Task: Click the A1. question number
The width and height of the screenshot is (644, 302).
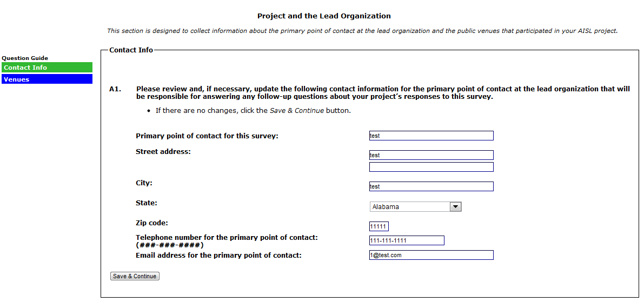Action: [x=115, y=89]
